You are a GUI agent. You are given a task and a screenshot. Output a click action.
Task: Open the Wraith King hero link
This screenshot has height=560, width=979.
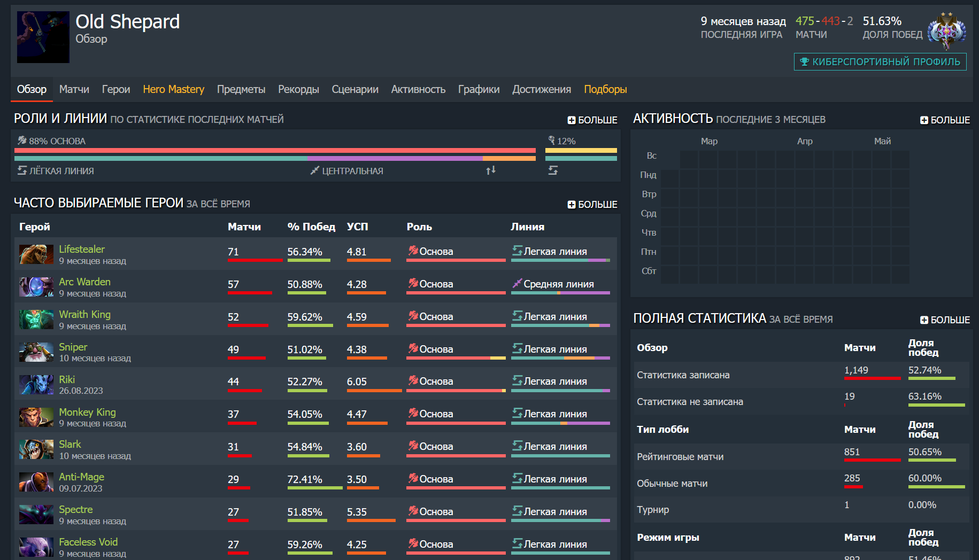pyautogui.click(x=84, y=314)
